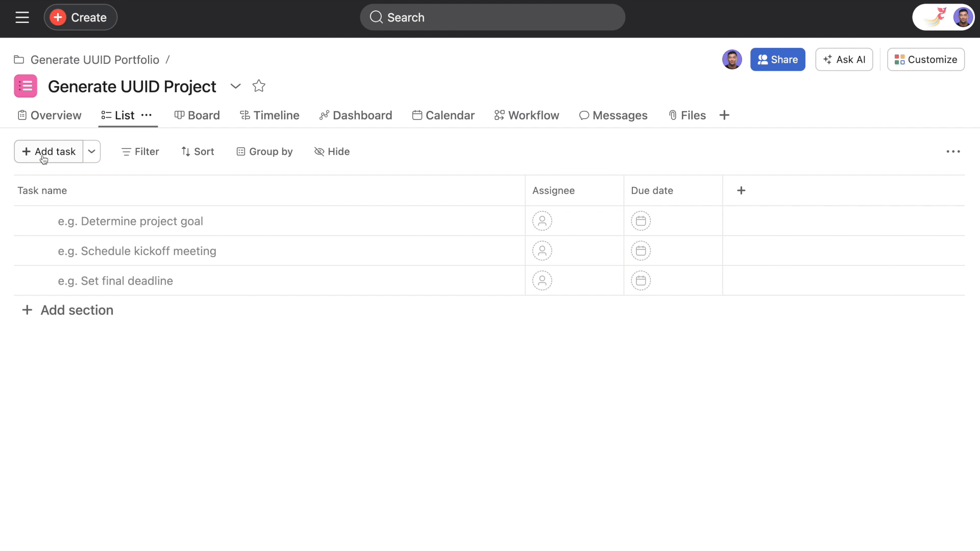The image size is (980, 551).
Task: Open the hamburger navigation menu
Action: 22,17
